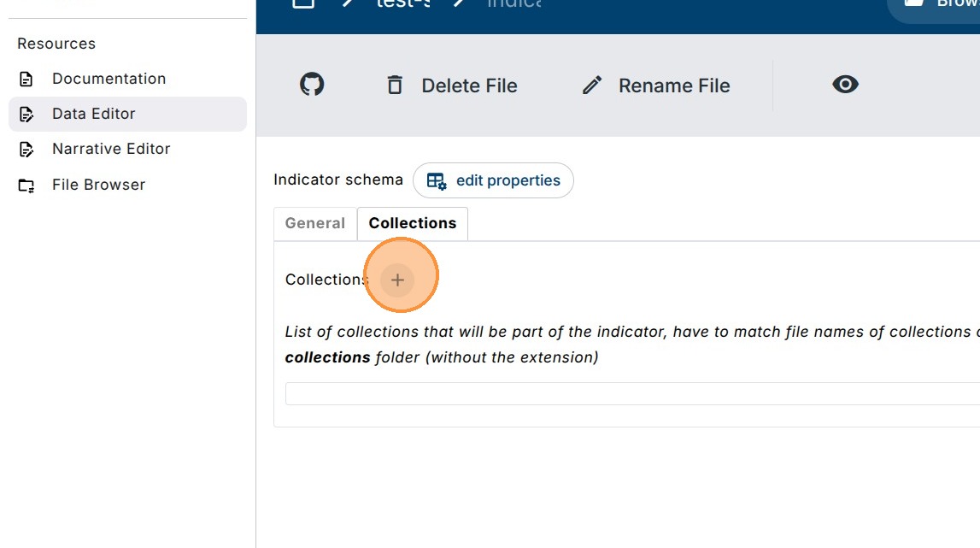
Task: Go to Narrative Editor
Action: 111,149
